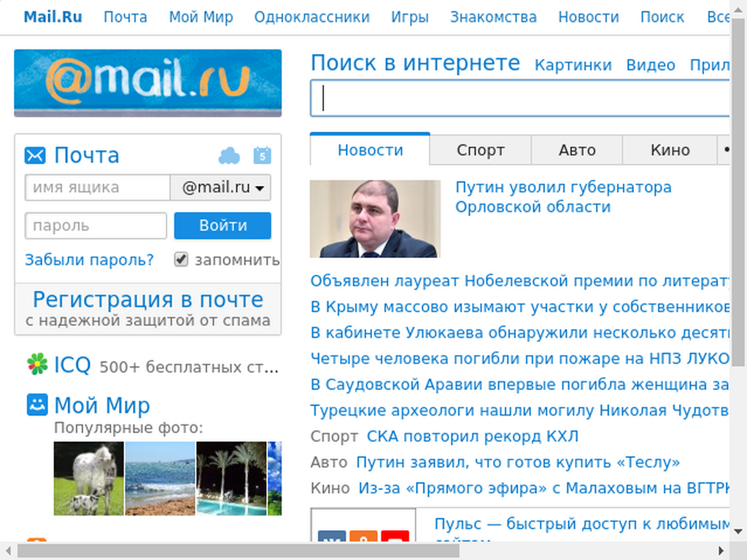Click the horizontal scrollbar thumb
The height and width of the screenshot is (560, 747).
(x=239, y=551)
